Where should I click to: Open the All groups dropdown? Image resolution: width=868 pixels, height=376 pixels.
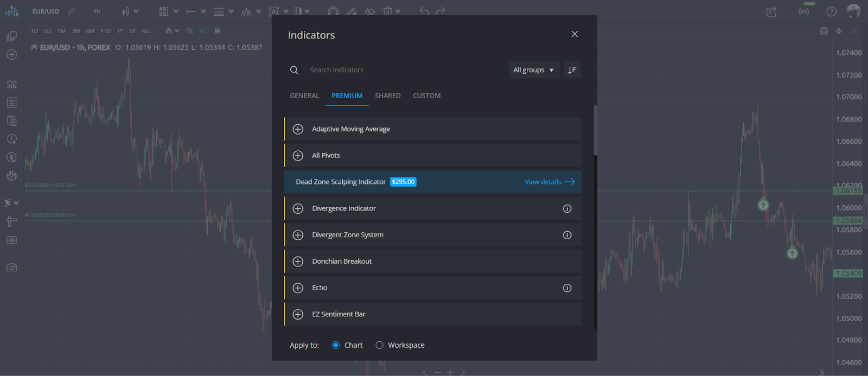pyautogui.click(x=534, y=70)
